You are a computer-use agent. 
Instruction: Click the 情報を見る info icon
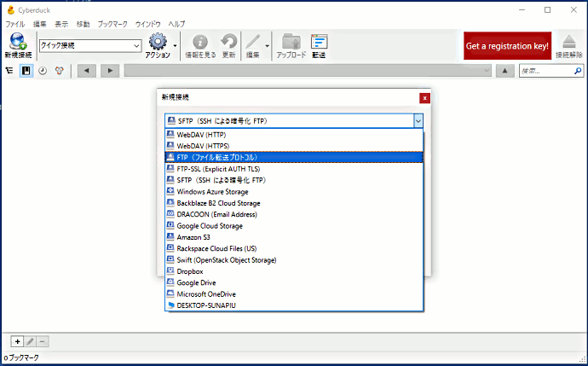point(200,42)
